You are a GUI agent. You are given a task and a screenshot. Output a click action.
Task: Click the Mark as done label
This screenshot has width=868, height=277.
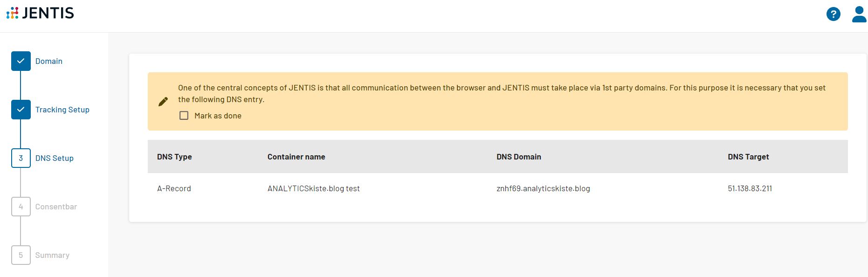point(218,116)
